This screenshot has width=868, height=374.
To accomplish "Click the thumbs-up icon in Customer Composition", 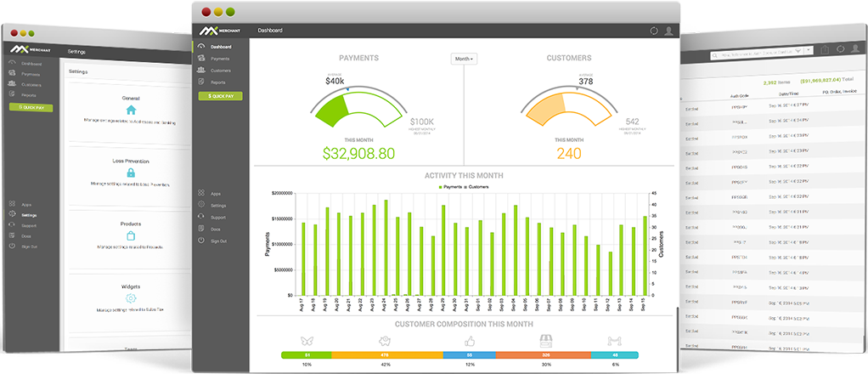I will (x=470, y=340).
